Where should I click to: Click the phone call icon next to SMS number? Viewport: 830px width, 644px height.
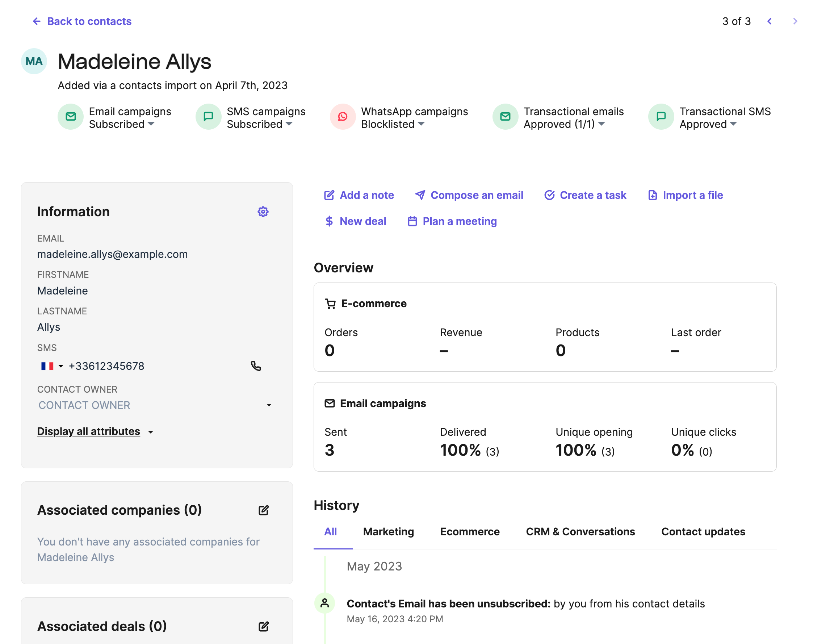coord(256,366)
